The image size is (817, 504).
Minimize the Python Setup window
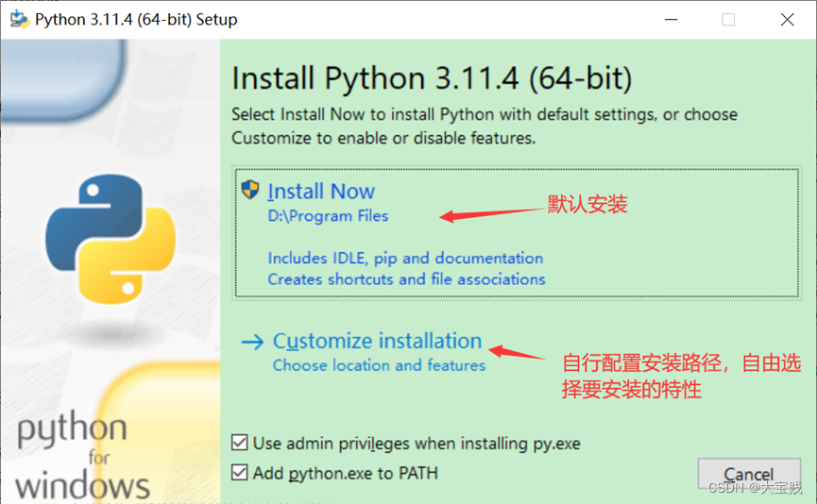coord(672,20)
